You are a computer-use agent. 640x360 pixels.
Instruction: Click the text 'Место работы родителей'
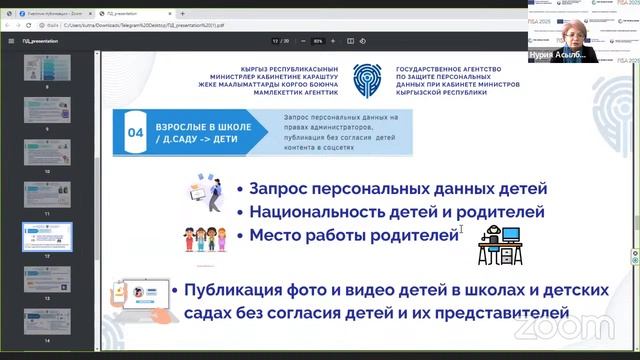[354, 235]
